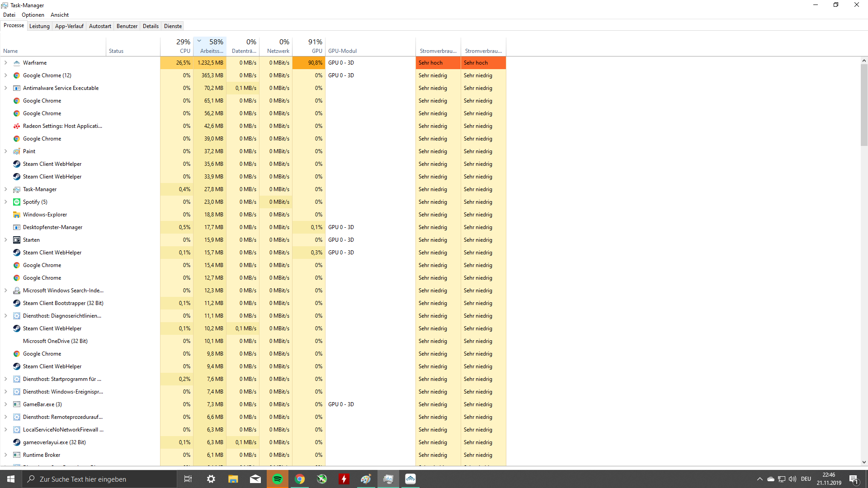Show hidden system tray icons

point(759,479)
